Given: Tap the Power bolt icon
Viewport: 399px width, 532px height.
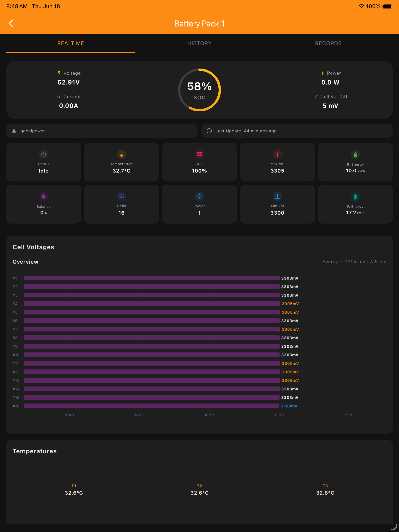Looking at the screenshot, I should (322, 73).
